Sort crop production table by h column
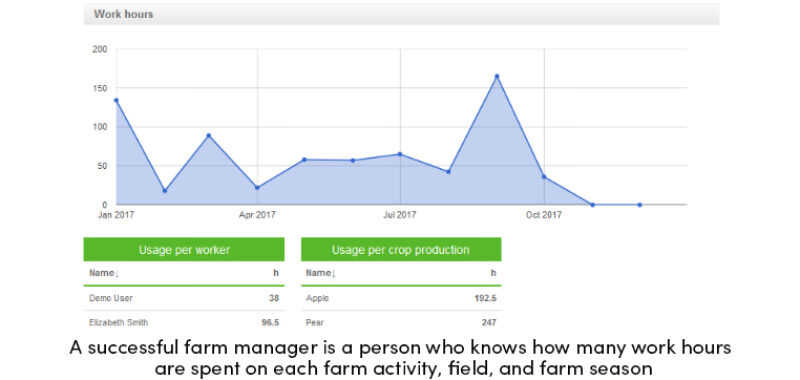800x380 pixels. tap(493, 273)
